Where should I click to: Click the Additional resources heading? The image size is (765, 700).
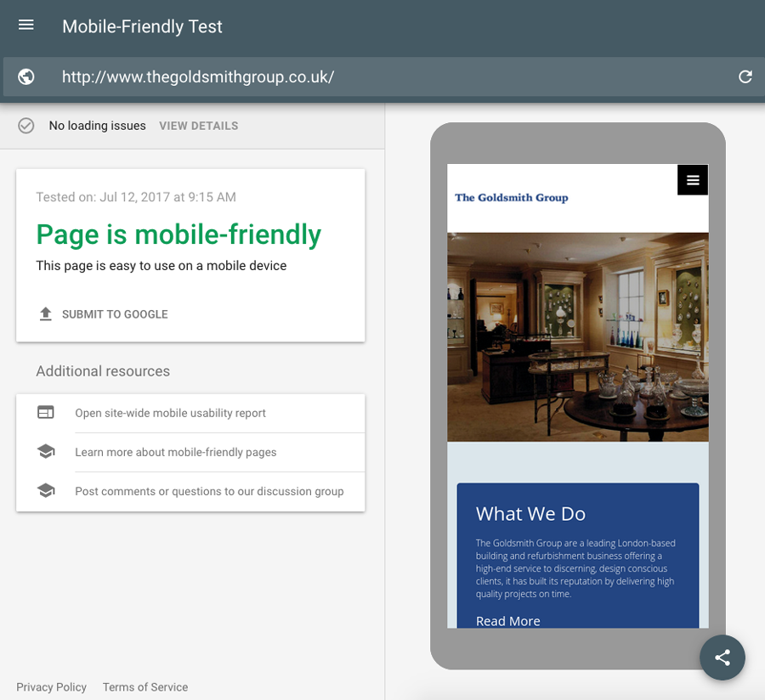[103, 371]
